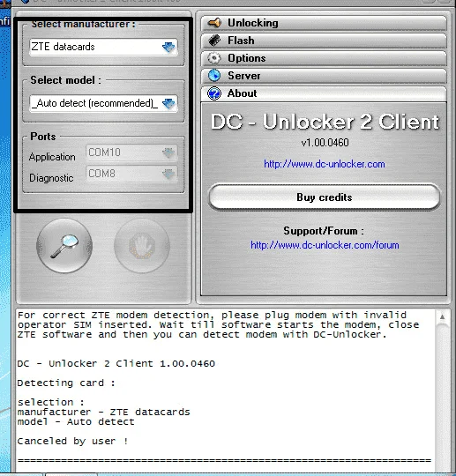Viewport: 456px width, 476px height.
Task: Click the DC - Unlocker 2 Client title text
Action: coord(325,122)
